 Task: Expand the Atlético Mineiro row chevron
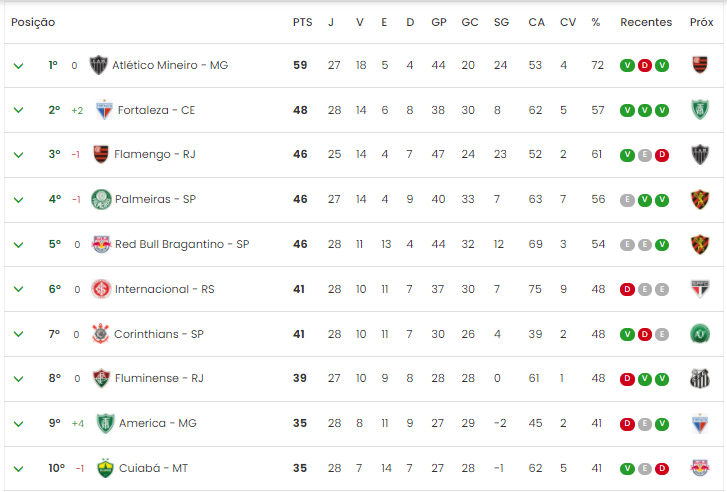[19, 66]
